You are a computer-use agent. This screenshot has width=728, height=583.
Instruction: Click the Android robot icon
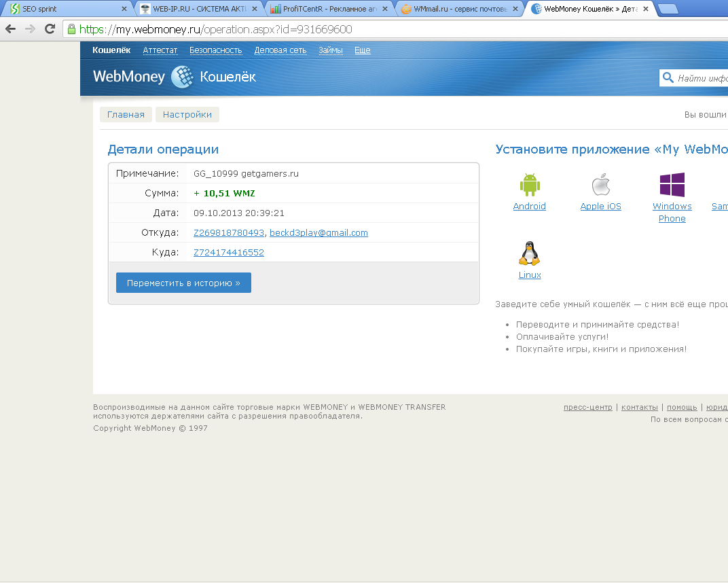[x=530, y=184]
